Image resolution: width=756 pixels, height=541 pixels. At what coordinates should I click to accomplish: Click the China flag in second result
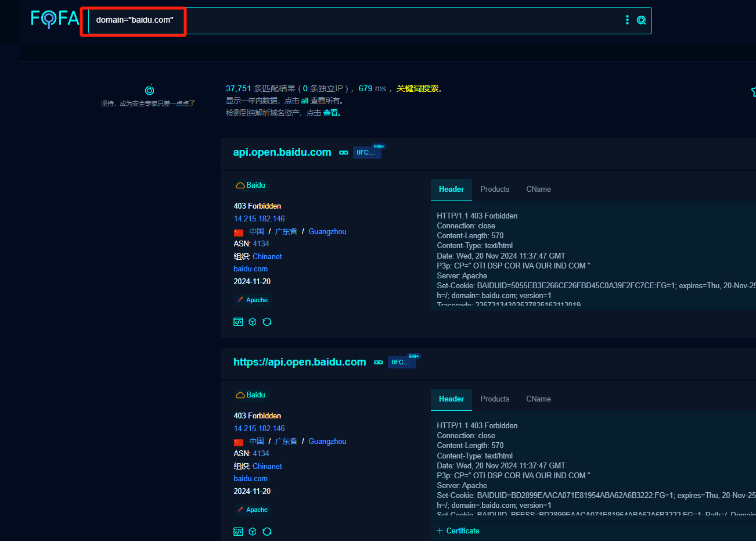(x=239, y=442)
